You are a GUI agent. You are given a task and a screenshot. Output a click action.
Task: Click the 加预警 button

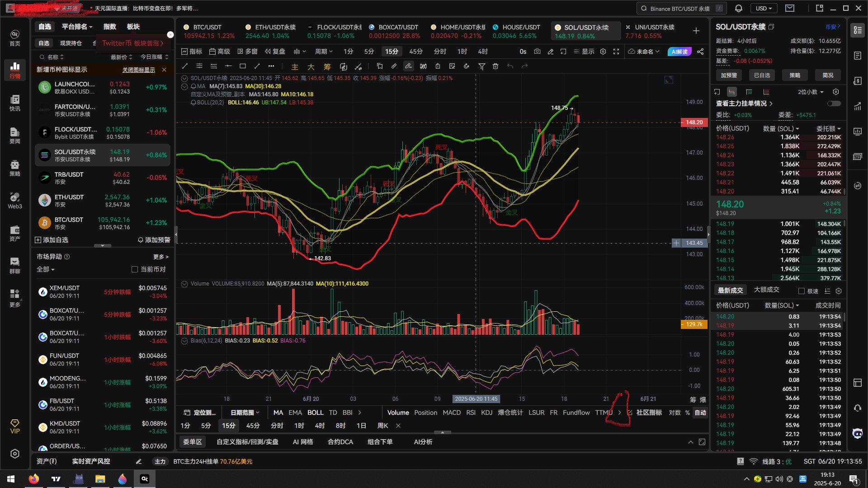(x=729, y=75)
